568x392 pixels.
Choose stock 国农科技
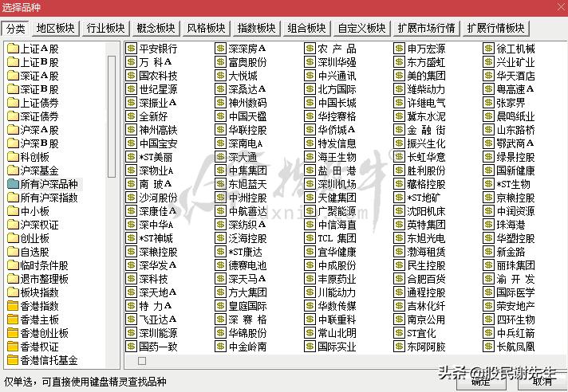pos(158,76)
